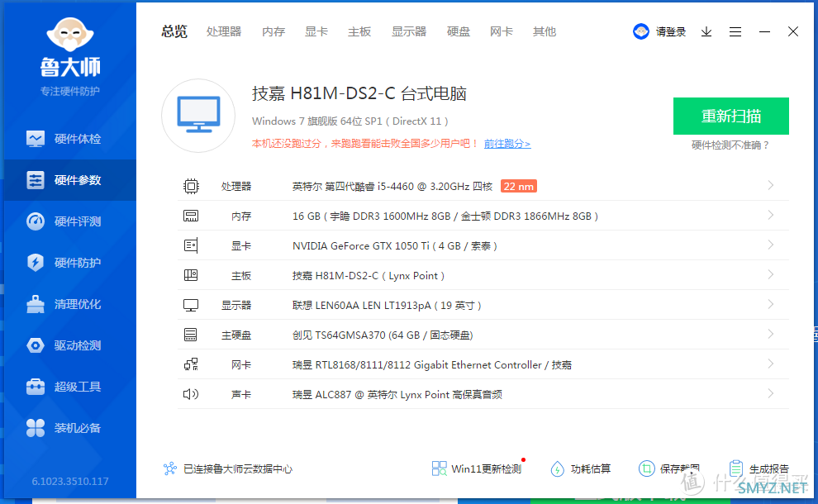Open 清理优化 cleanup section
The image size is (818, 504).
click(x=70, y=304)
